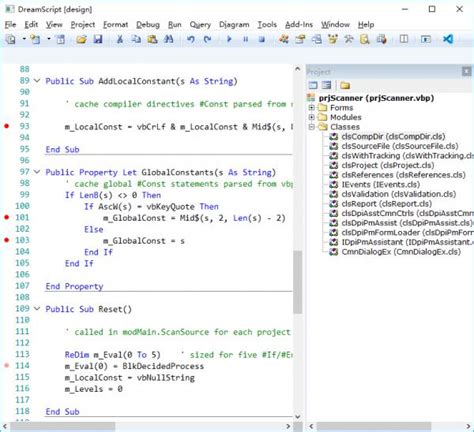Open the Object Browser toolbar icon

333,39
